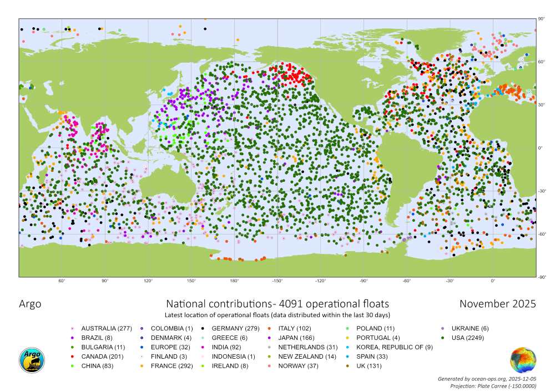Click the November 2025 date heading
Screen dimensions: 555x392
click(497, 304)
